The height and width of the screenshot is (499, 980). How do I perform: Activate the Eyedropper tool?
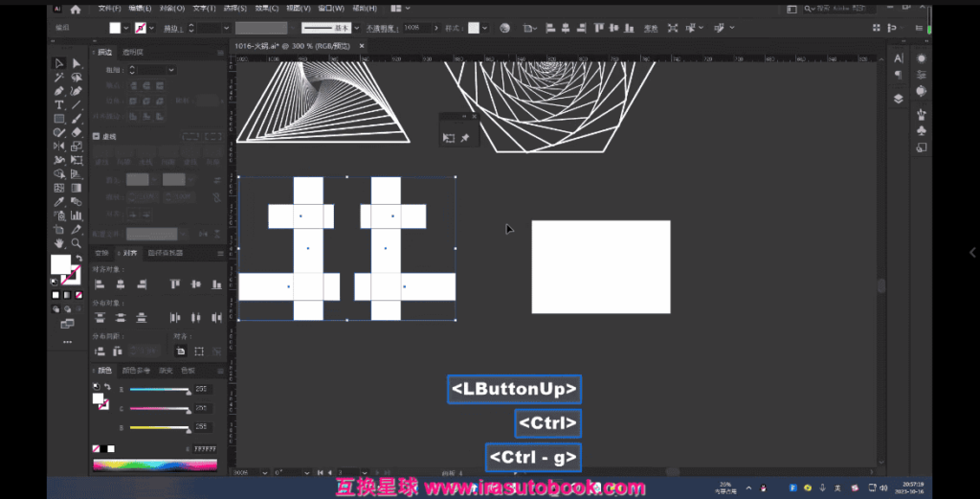(x=58, y=202)
